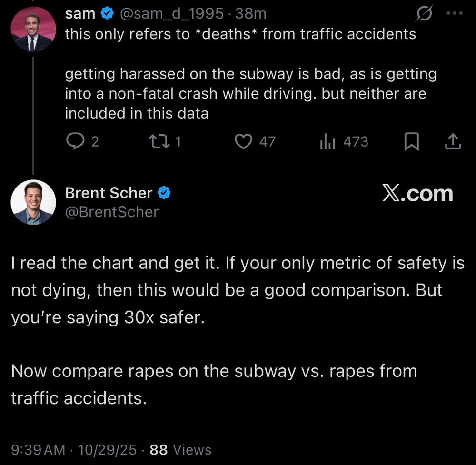476x465 pixels.
Task: Repost sam's tweet
Action: pos(156,141)
